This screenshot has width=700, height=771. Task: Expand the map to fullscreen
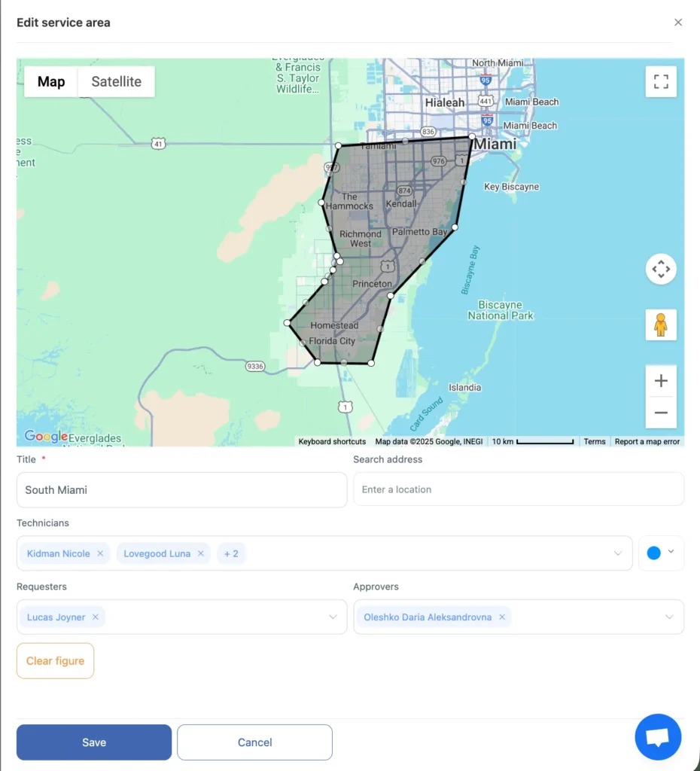coord(661,81)
